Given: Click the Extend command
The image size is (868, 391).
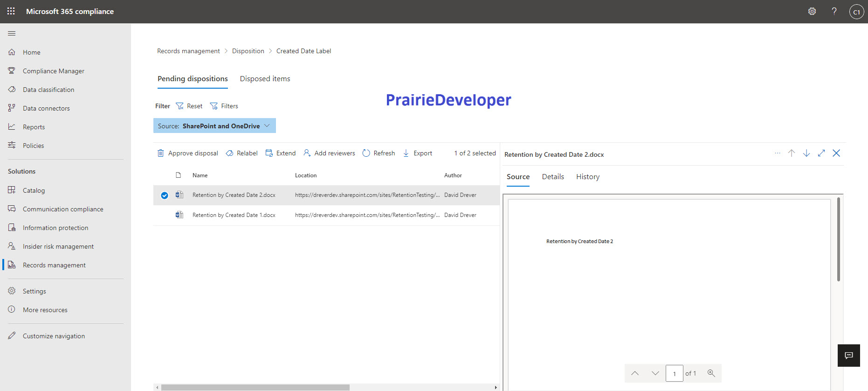Looking at the screenshot, I should [x=281, y=153].
